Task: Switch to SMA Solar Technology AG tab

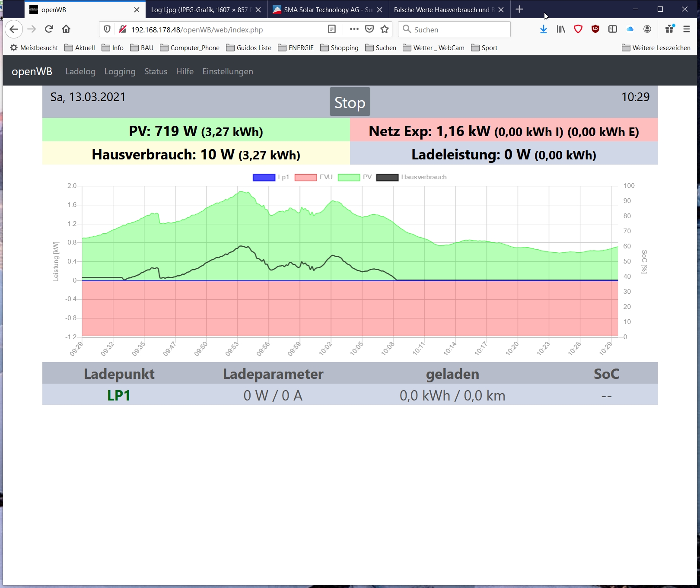Action: coord(328,10)
